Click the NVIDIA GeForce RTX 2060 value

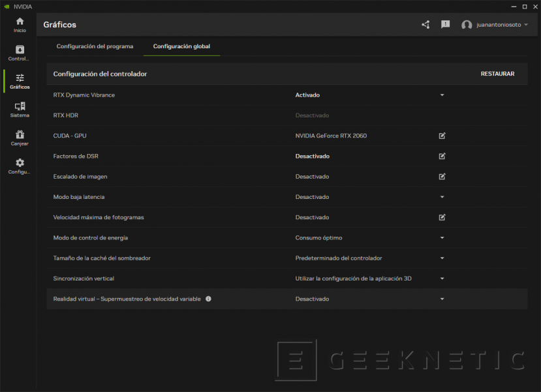pyautogui.click(x=331, y=136)
